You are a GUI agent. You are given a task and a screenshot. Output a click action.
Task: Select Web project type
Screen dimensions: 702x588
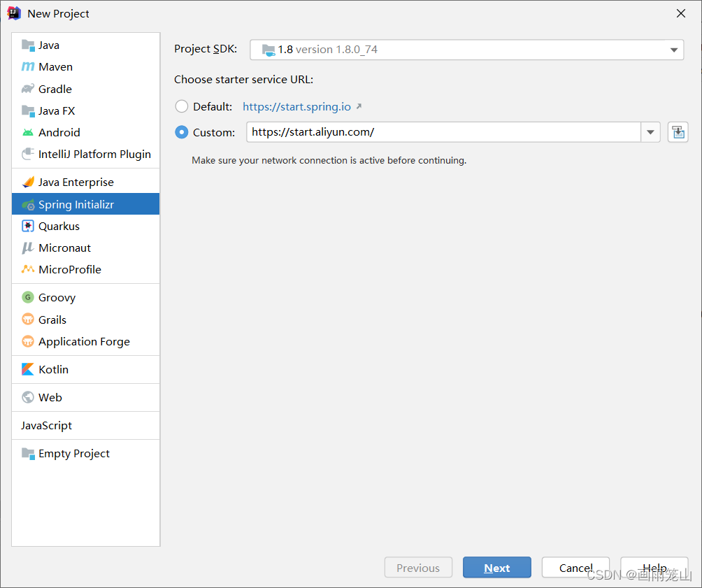click(x=85, y=397)
